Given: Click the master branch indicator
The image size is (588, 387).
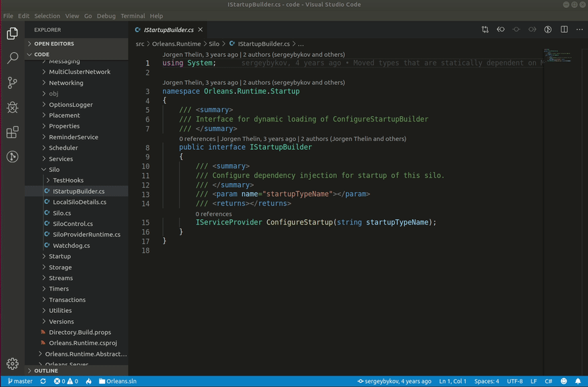Looking at the screenshot, I should tap(19, 381).
